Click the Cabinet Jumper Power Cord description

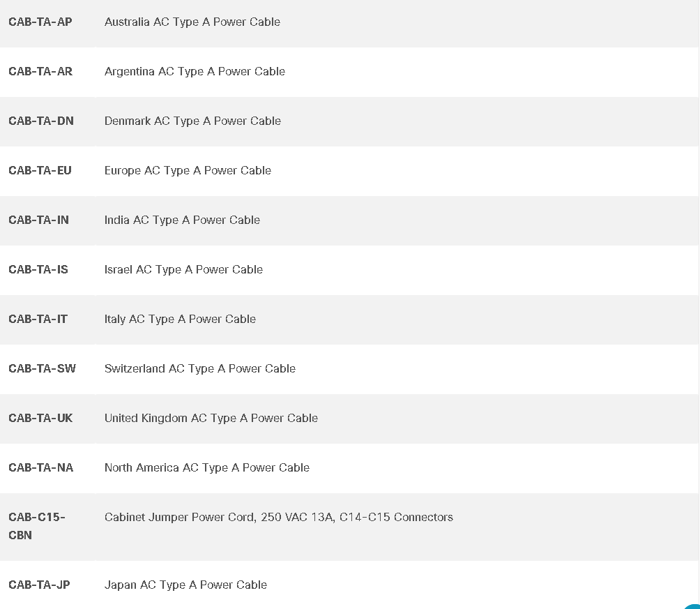279,518
